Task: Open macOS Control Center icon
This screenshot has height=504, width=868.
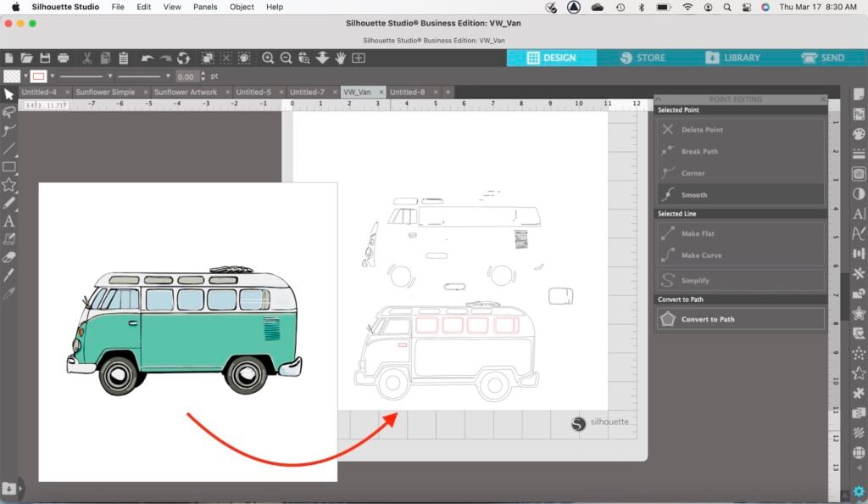Action: coord(746,7)
